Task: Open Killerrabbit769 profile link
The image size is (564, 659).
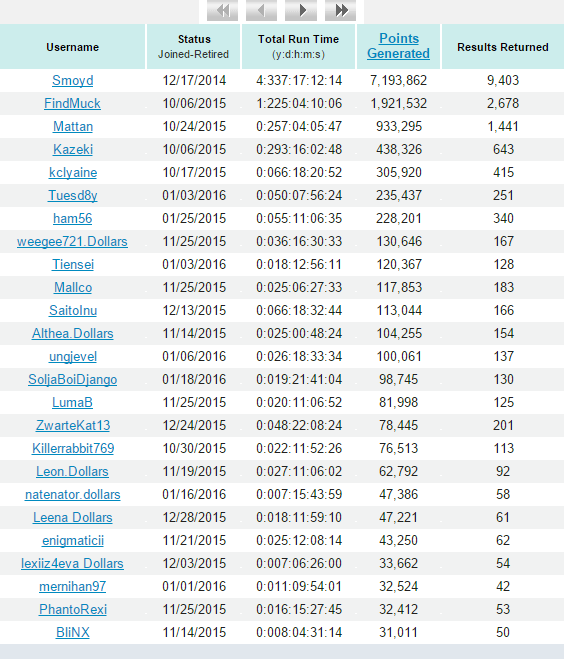Action: 73,448
